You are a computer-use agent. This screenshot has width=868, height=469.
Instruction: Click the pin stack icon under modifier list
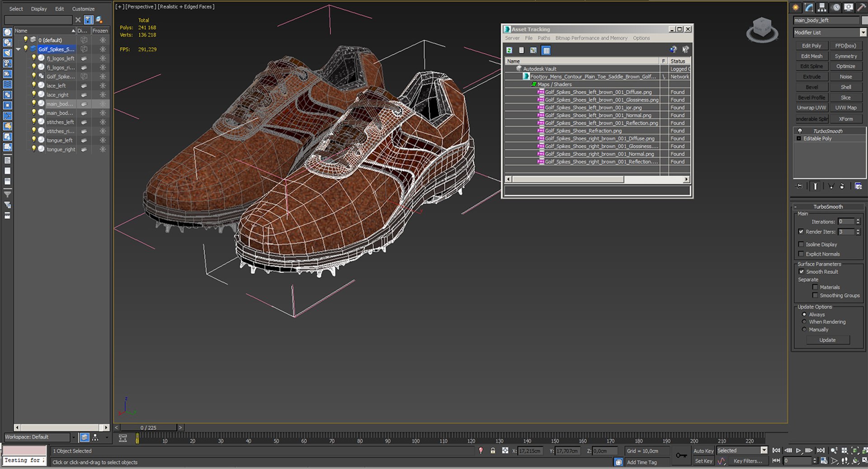point(799,186)
